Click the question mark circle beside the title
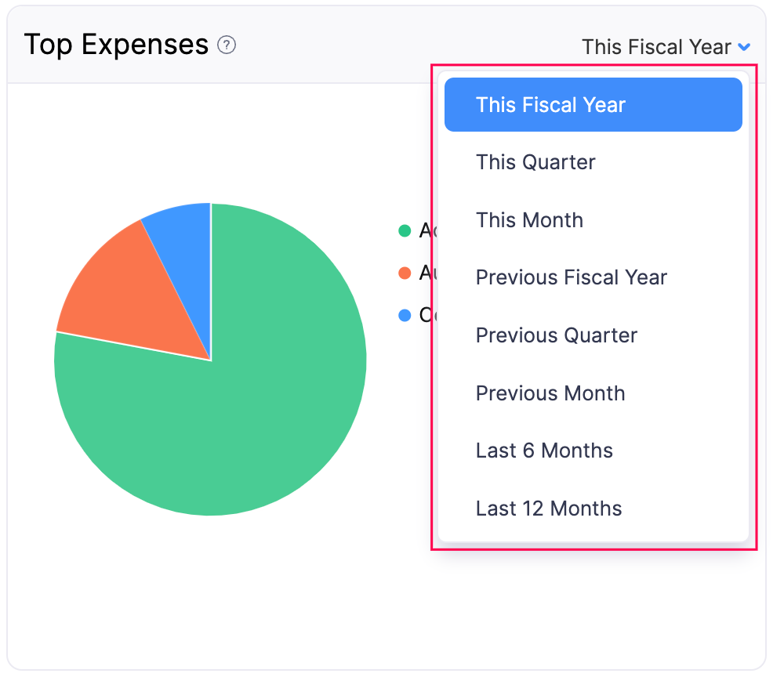This screenshot has height=677, width=784. (227, 46)
